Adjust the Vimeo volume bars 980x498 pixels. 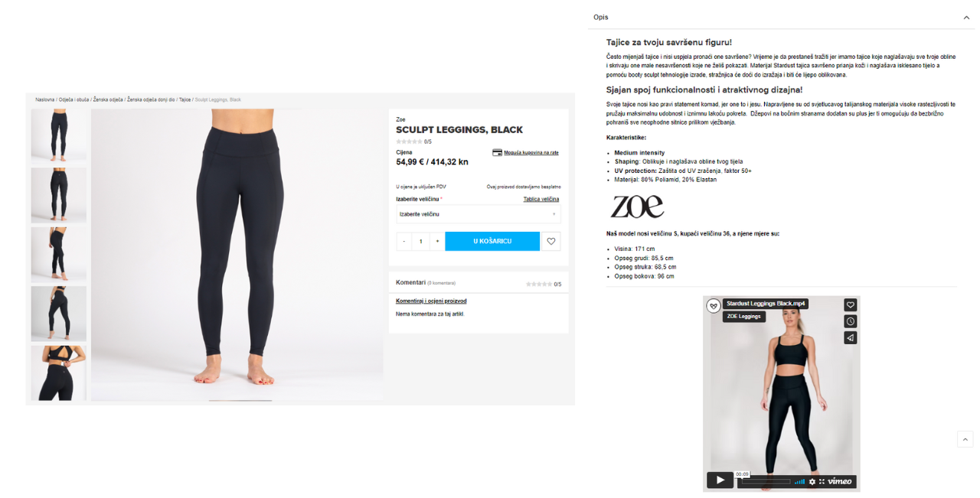tap(799, 481)
